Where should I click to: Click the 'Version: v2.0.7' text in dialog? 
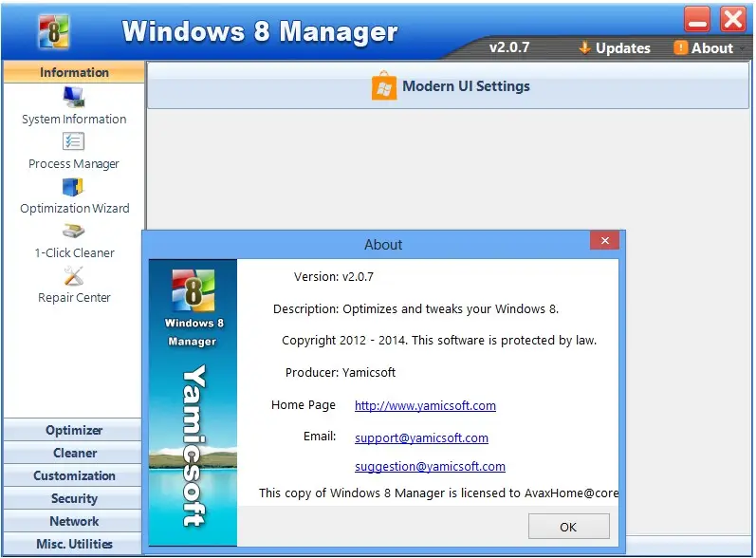334,277
